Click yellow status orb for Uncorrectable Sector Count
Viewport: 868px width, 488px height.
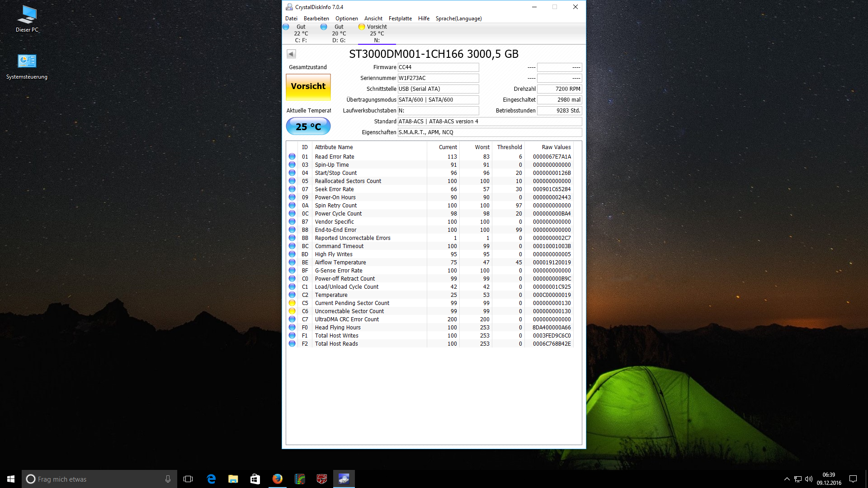pos(292,311)
